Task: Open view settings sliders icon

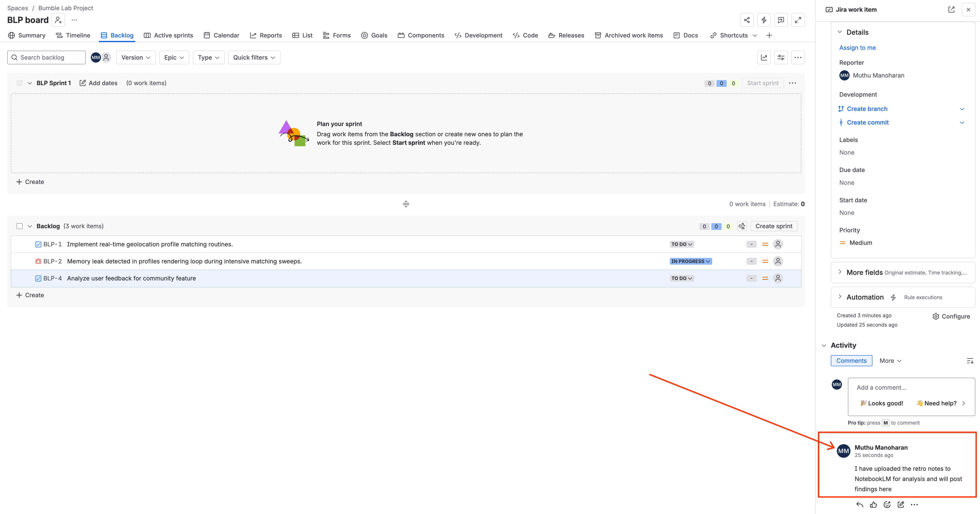Action: coord(781,57)
